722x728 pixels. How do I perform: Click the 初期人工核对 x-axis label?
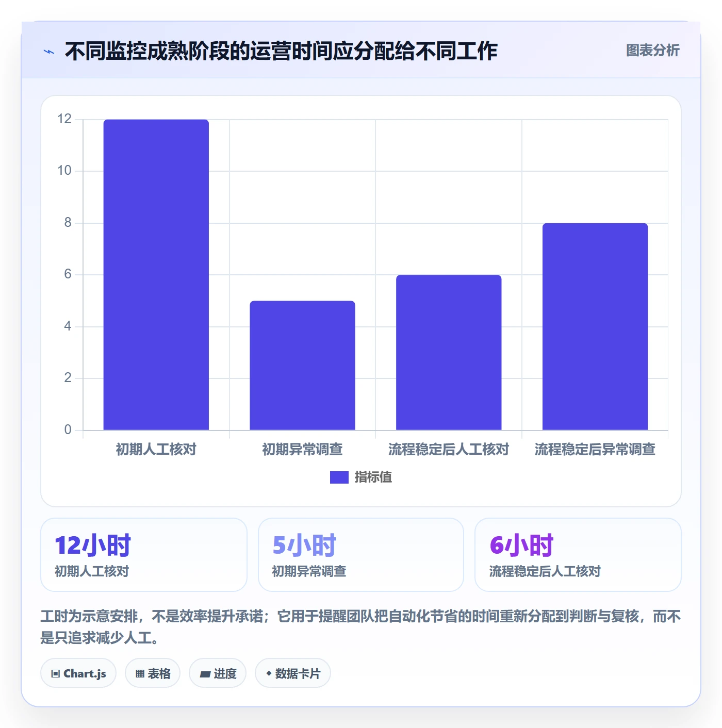point(156,449)
